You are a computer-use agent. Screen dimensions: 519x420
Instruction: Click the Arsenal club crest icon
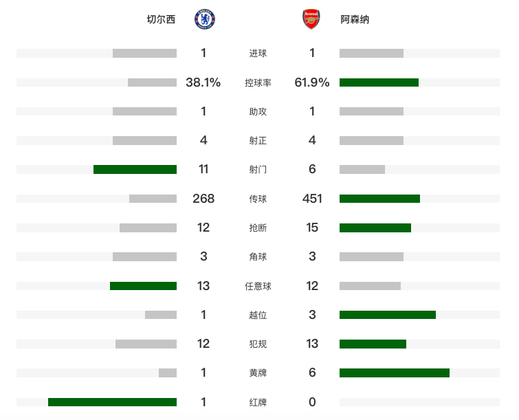(x=311, y=19)
